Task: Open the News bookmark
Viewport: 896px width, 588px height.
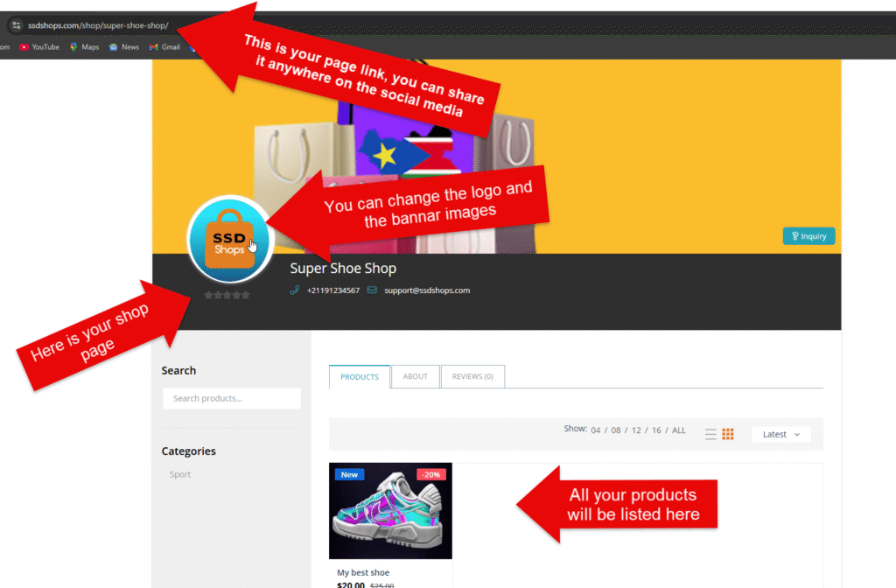Action: [x=124, y=47]
